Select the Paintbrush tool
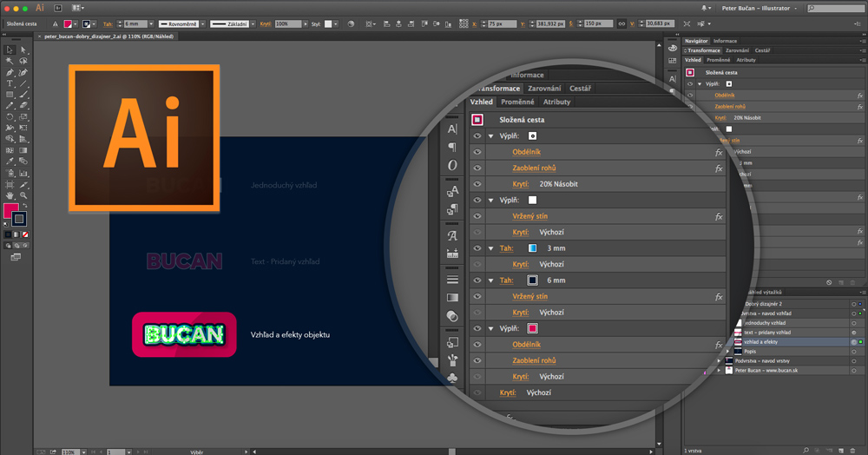Viewport: 868px width, 455px height. pyautogui.click(x=23, y=95)
